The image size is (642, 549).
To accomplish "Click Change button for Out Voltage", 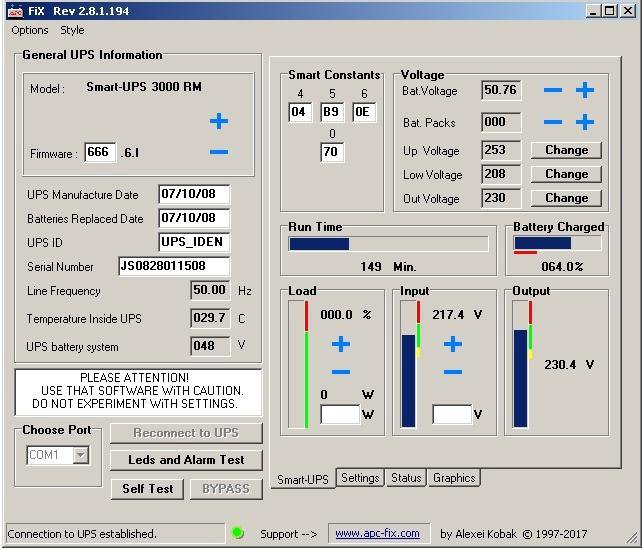I will [566, 198].
